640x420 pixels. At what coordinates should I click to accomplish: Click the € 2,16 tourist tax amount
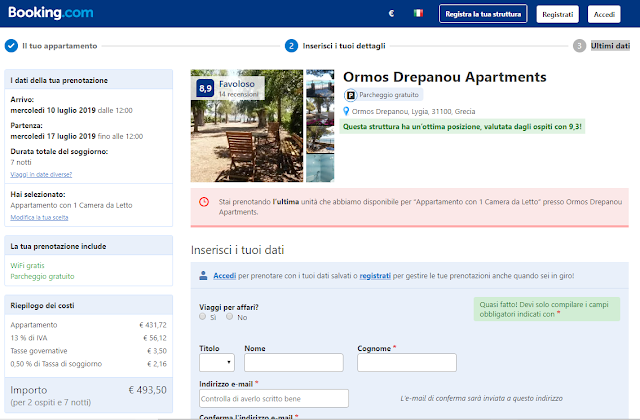(x=157, y=364)
